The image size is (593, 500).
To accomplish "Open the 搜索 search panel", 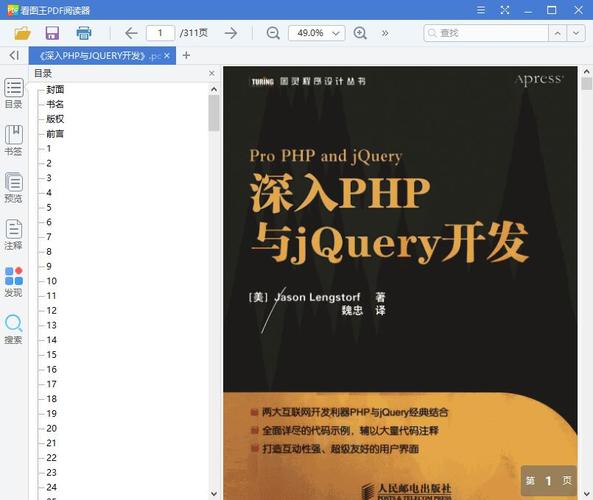I will [14, 329].
